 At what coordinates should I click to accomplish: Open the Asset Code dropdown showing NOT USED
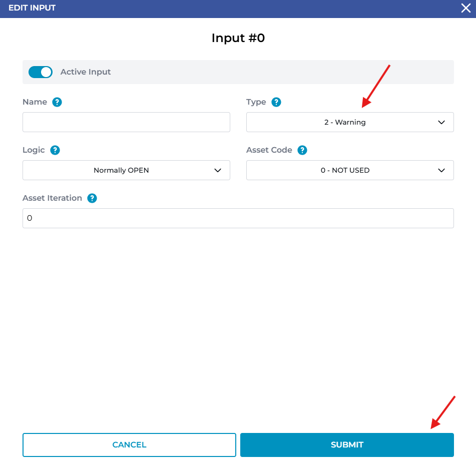coord(344,170)
